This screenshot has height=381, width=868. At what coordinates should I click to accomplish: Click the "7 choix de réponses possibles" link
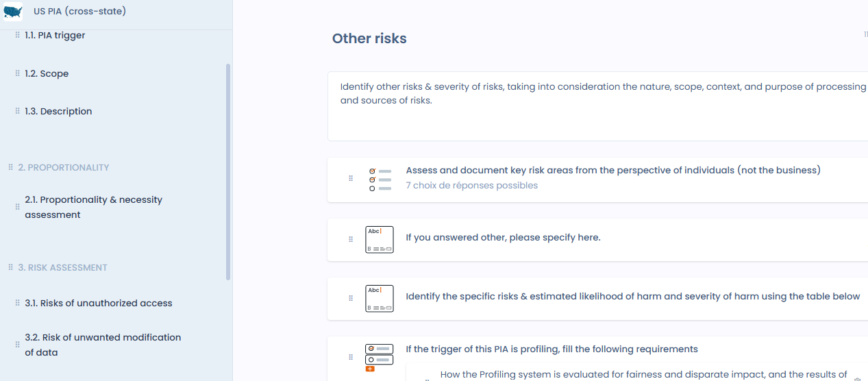(471, 186)
